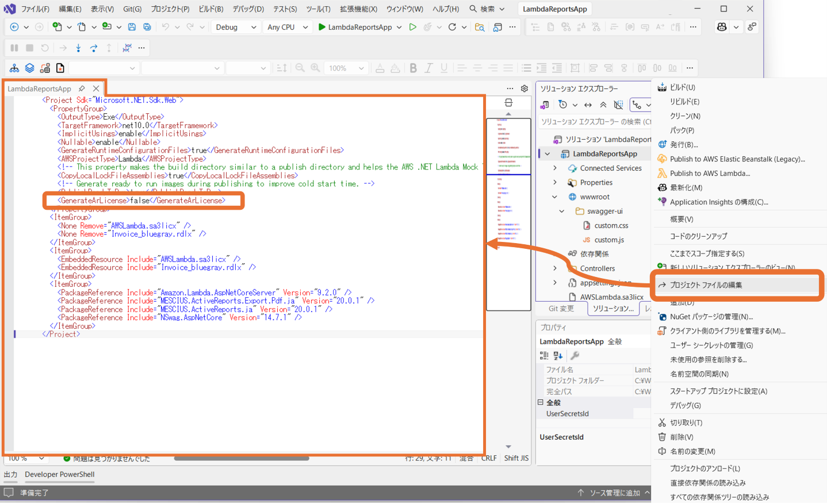Click the editor minimap scroll overview
This screenshot has height=504, width=827.
[x=508, y=214]
